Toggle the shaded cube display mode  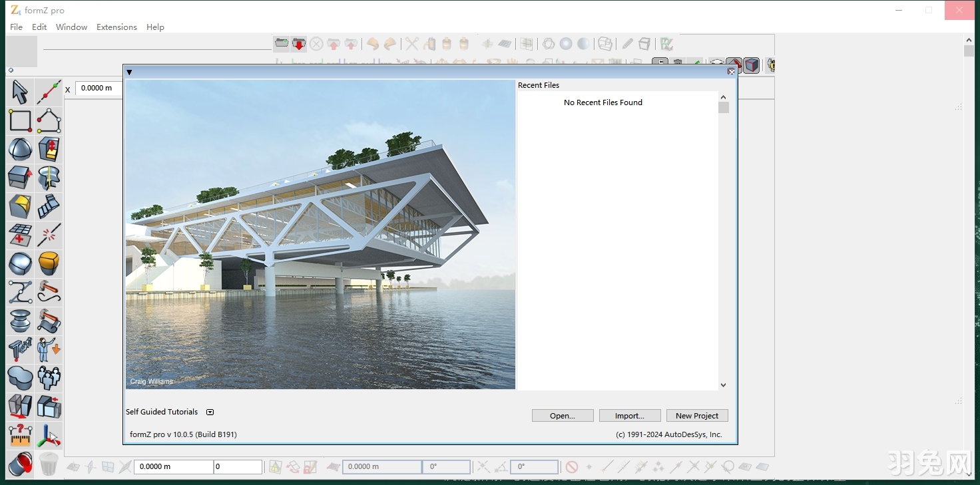(751, 66)
